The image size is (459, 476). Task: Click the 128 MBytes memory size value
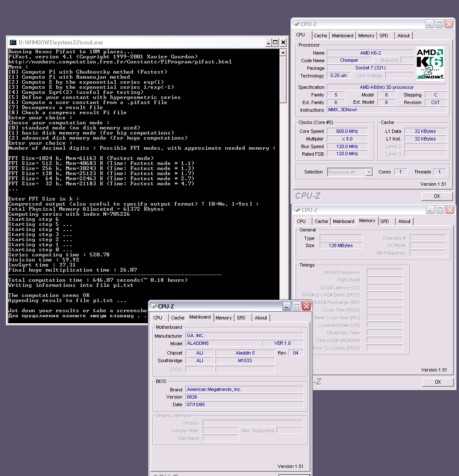(x=341, y=245)
